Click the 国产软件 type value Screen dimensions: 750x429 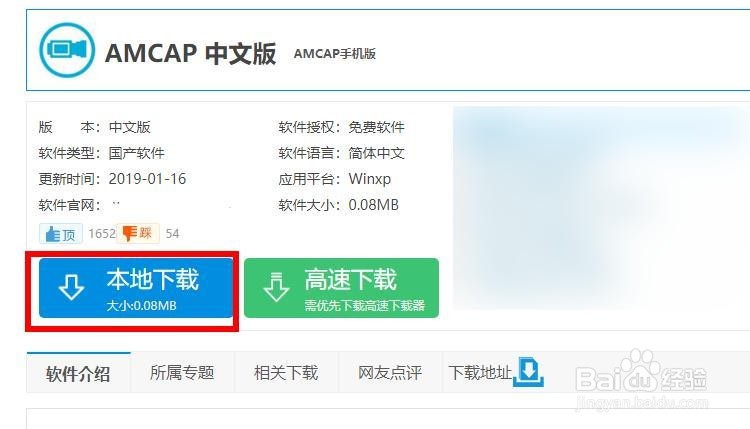pos(136,153)
